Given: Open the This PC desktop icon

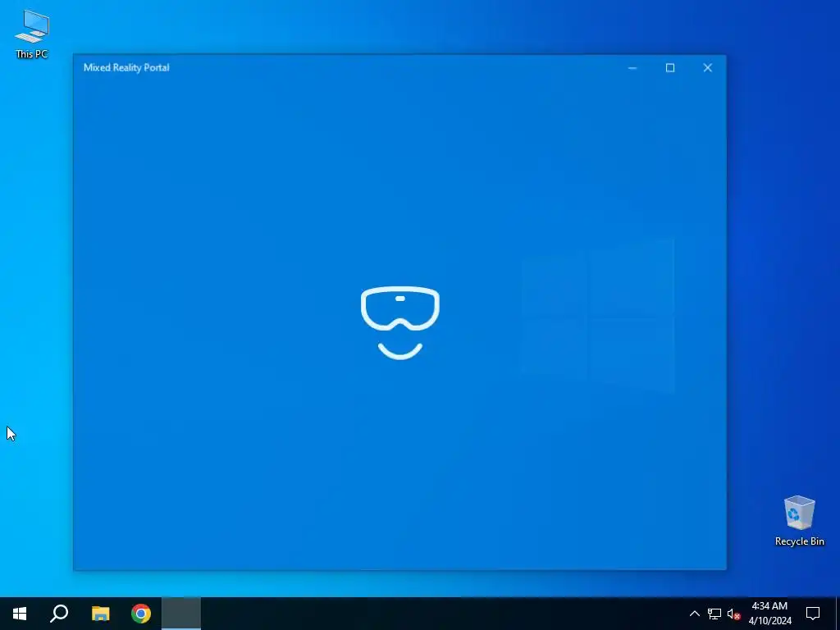Looking at the screenshot, I should 32,33.
